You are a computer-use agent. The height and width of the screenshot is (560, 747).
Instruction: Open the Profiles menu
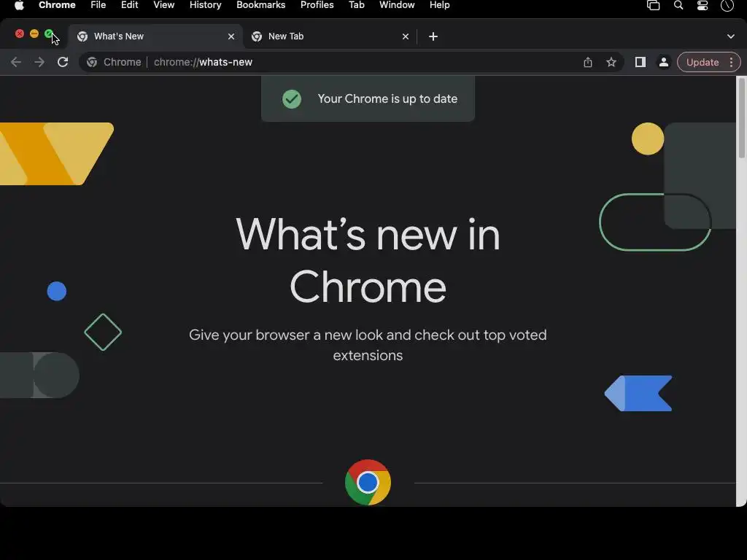point(317,5)
